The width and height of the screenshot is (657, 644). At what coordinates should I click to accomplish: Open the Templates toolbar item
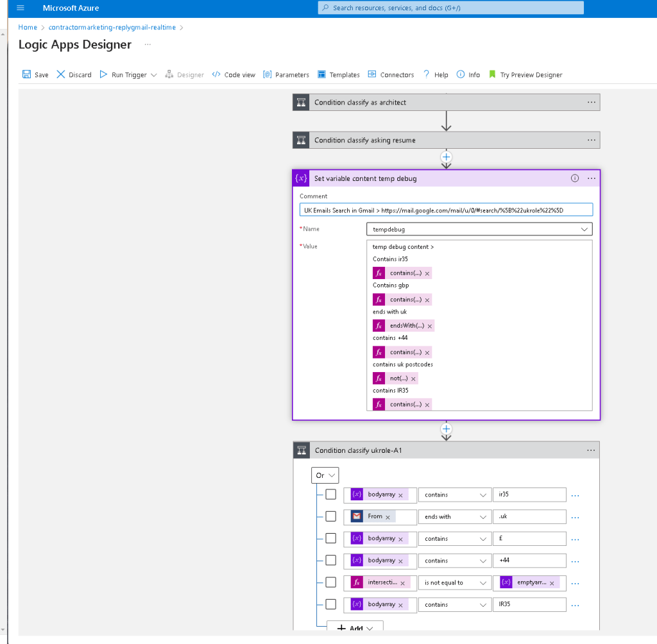339,74
